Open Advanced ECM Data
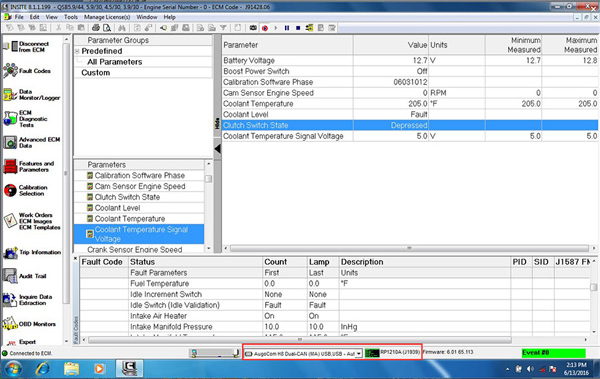The image size is (600, 379). (31, 142)
